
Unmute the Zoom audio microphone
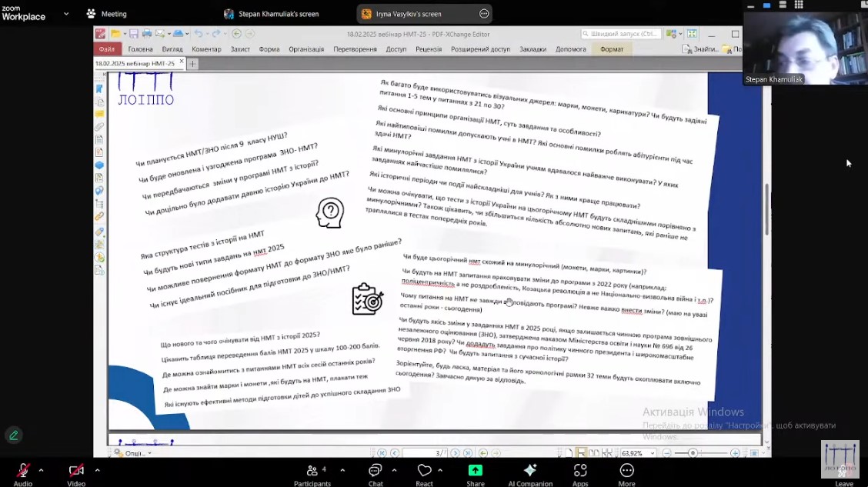click(x=23, y=471)
